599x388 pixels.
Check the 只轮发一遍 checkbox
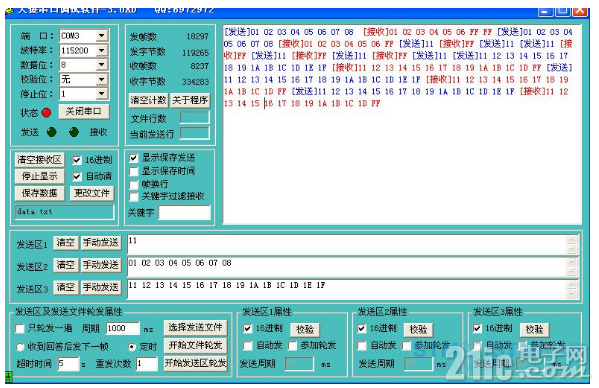19,328
